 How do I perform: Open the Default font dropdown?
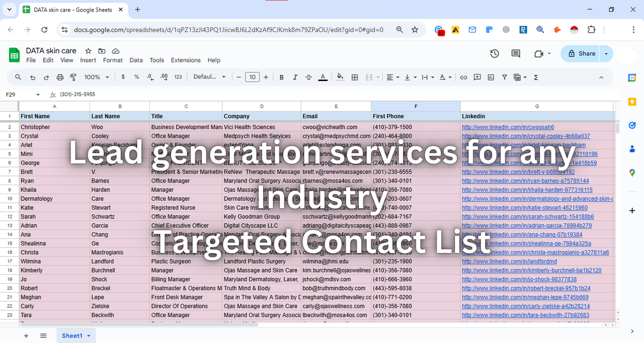210,77
